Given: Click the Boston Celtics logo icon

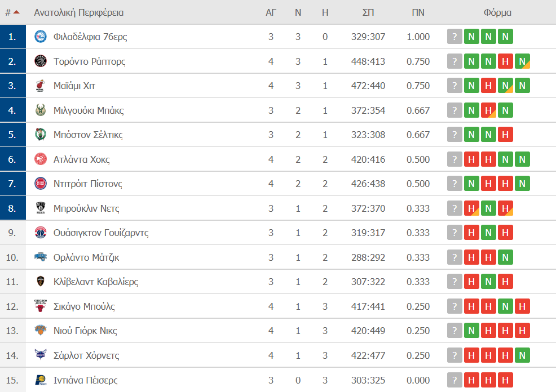Looking at the screenshot, I should [x=41, y=135].
